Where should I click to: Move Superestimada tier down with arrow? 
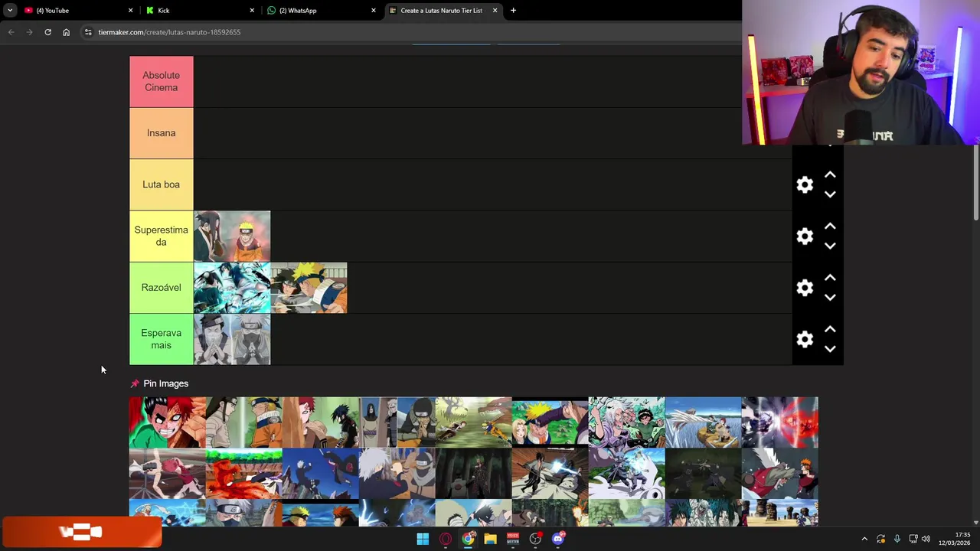click(x=830, y=246)
